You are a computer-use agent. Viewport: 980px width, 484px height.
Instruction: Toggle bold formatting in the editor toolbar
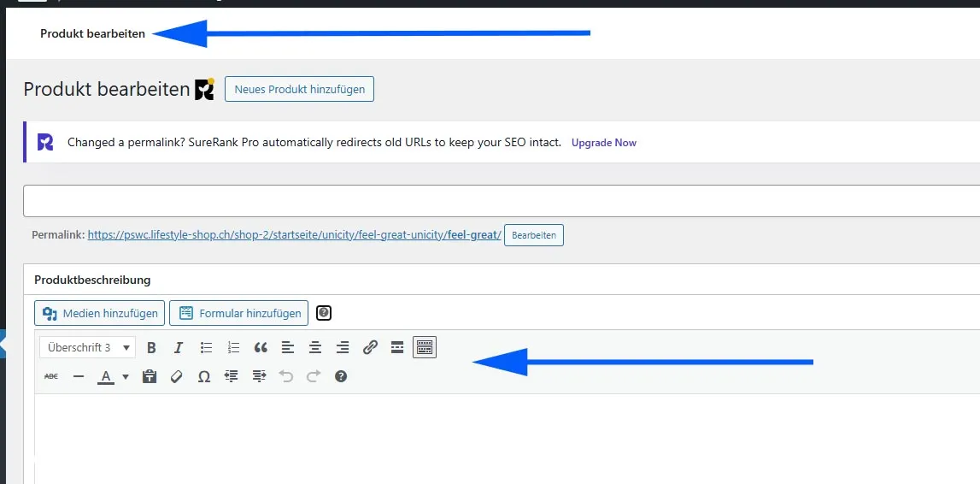(x=151, y=348)
